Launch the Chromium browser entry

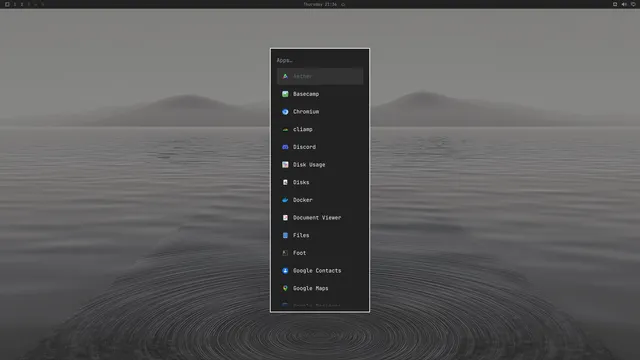tap(320, 111)
